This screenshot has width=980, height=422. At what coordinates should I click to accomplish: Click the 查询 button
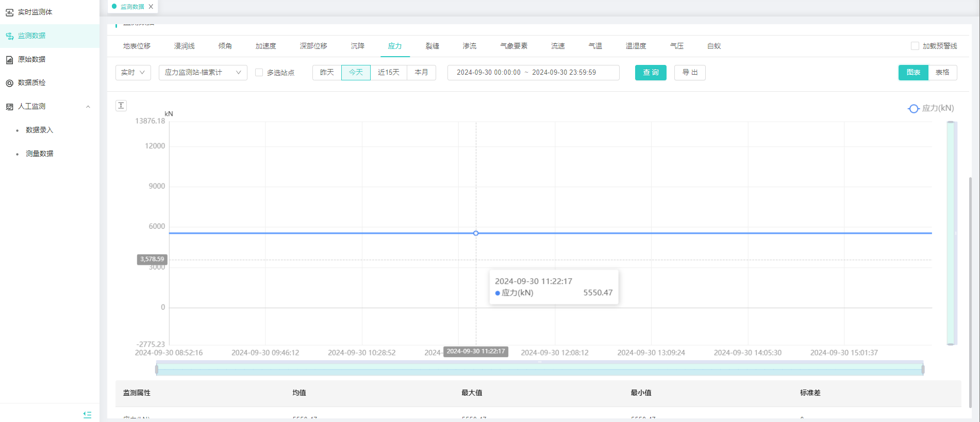point(651,73)
